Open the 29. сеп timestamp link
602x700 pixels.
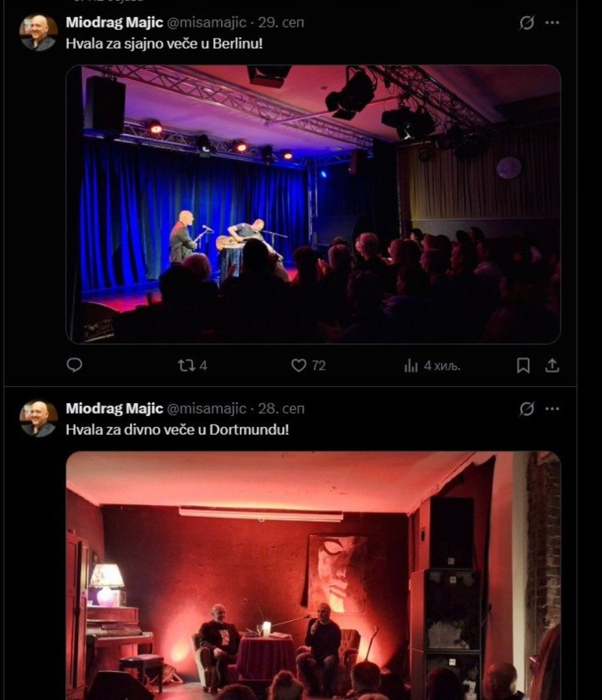coord(281,22)
